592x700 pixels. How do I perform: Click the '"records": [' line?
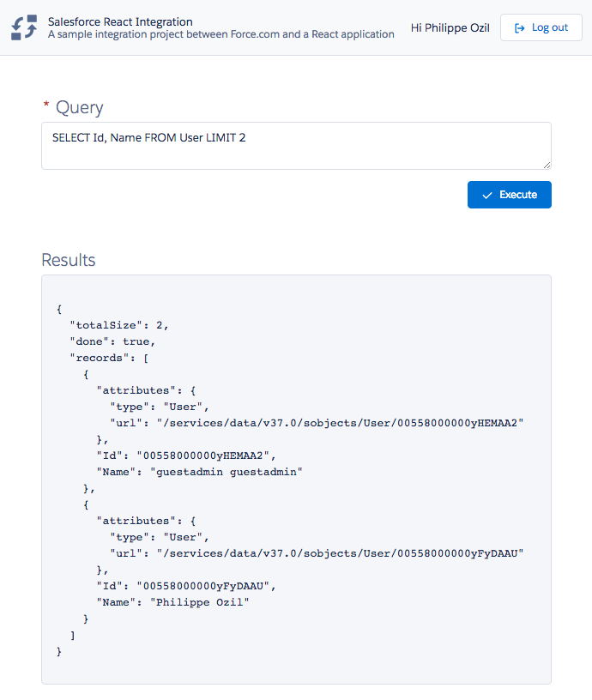coord(109,358)
